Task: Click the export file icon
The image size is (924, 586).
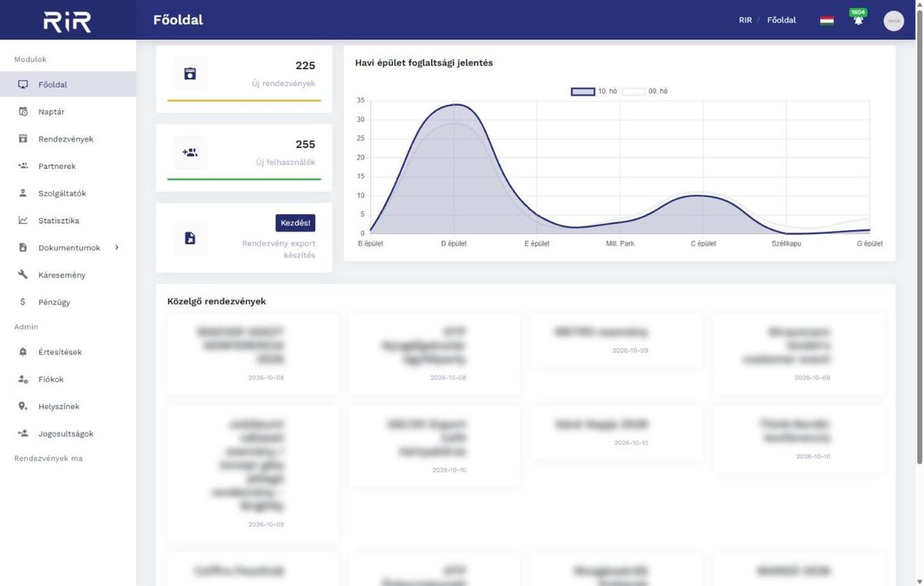Action: pyautogui.click(x=190, y=238)
